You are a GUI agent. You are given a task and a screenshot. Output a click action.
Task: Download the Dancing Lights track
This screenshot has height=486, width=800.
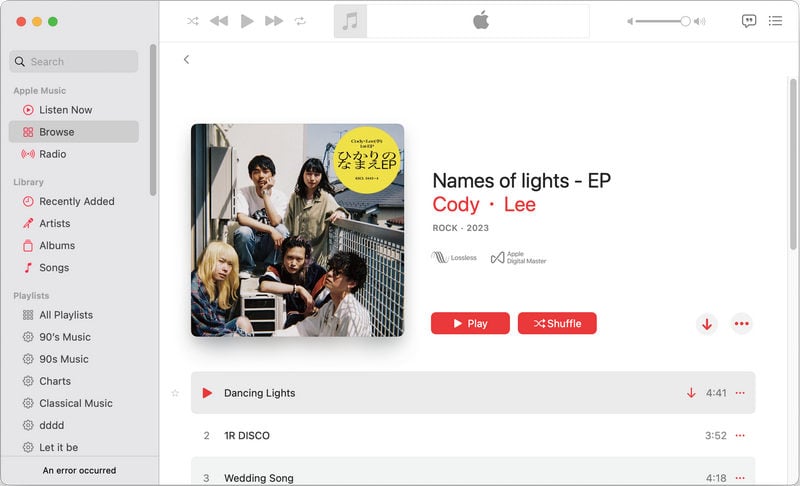coord(691,393)
